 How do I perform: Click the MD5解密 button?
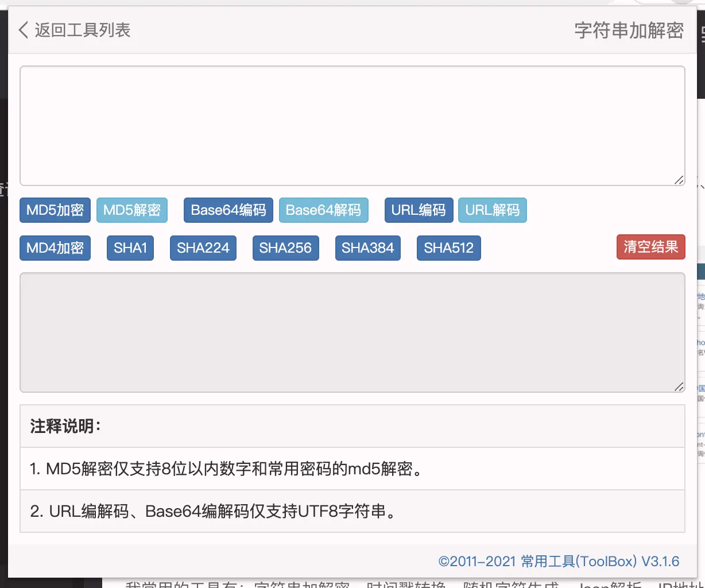131,210
